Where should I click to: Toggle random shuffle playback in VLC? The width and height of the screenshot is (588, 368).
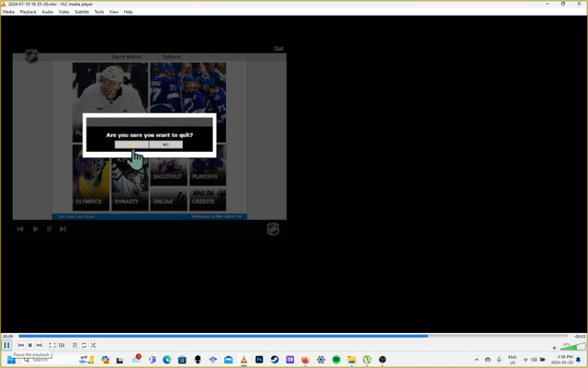pyautogui.click(x=93, y=345)
